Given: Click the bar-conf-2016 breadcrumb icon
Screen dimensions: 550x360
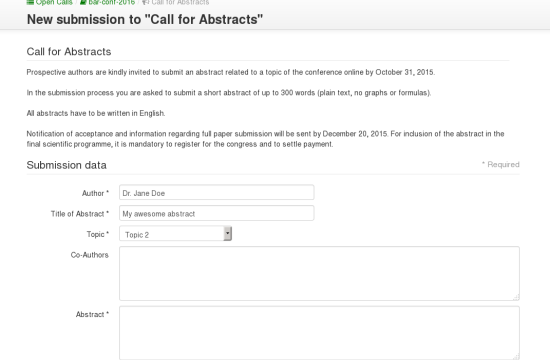Looking at the screenshot, I should [x=83, y=2].
